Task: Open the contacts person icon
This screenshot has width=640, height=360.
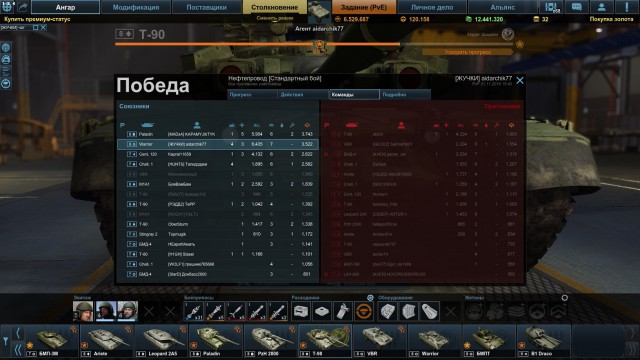Action: click(602, 7)
